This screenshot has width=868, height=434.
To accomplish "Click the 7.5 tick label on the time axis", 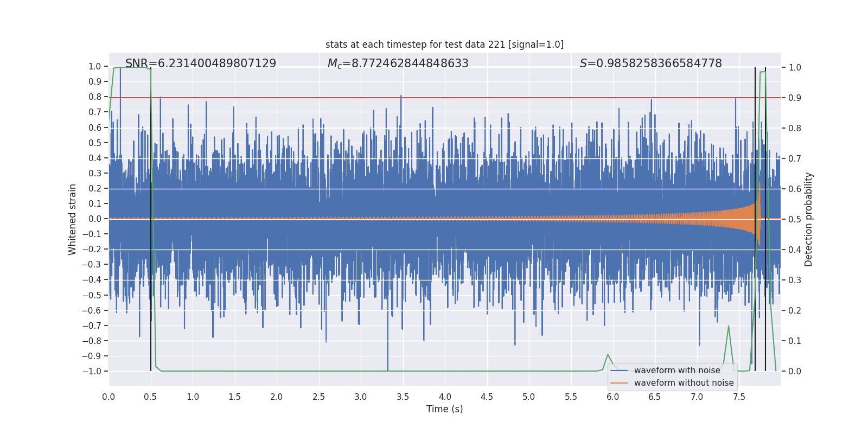I will pyautogui.click(x=739, y=397).
